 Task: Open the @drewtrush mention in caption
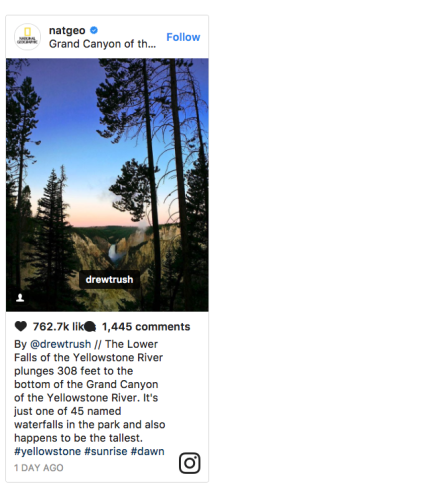pyautogui.click(x=60, y=344)
